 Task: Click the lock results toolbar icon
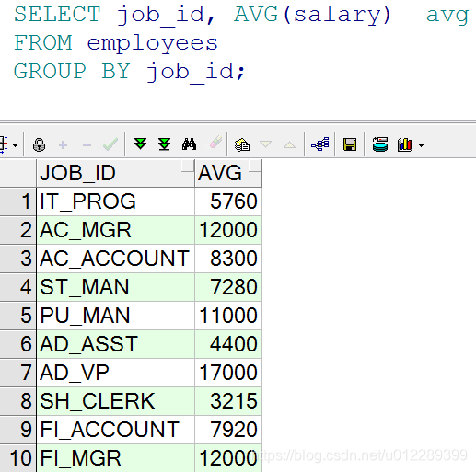click(x=39, y=144)
